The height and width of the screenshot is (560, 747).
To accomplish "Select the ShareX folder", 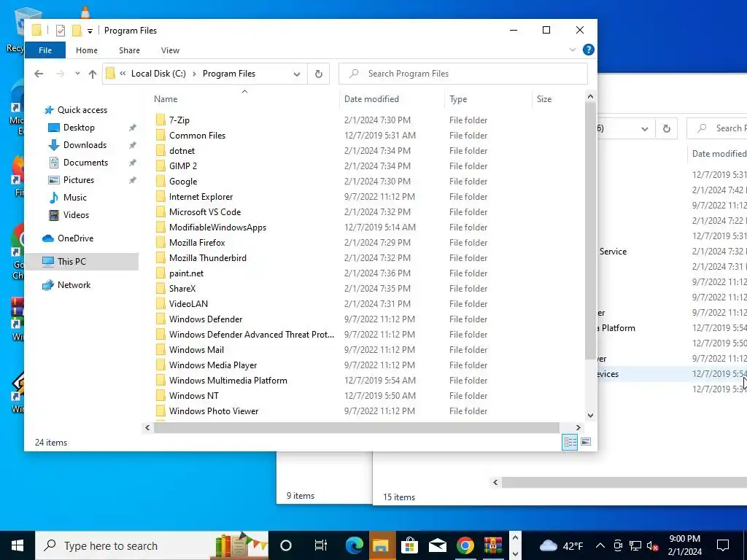I will (182, 289).
